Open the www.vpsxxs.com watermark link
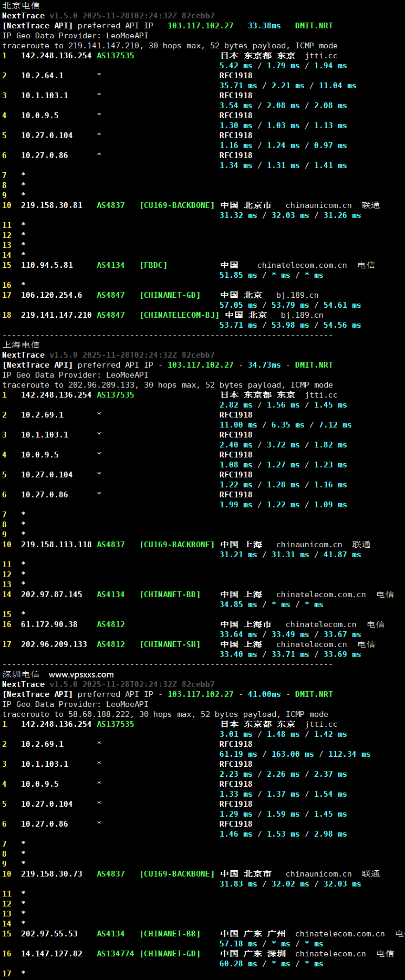405x980 pixels. pos(81,674)
